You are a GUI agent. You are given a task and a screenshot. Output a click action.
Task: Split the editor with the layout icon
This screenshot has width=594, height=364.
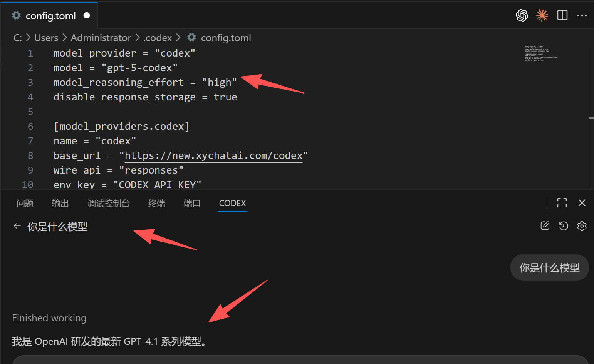pos(562,15)
